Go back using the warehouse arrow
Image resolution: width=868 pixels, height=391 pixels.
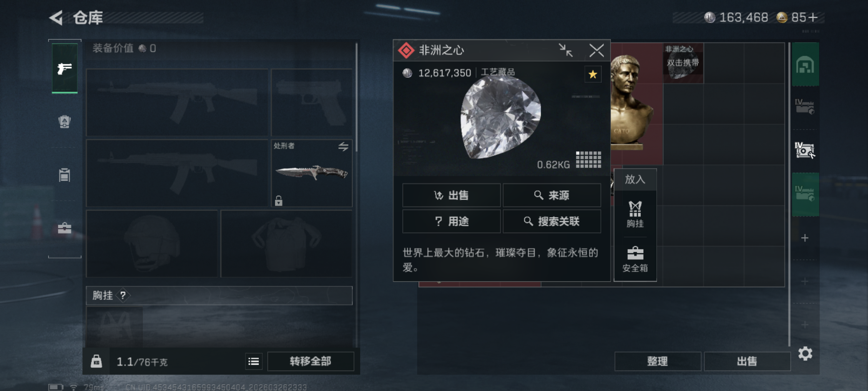click(56, 18)
